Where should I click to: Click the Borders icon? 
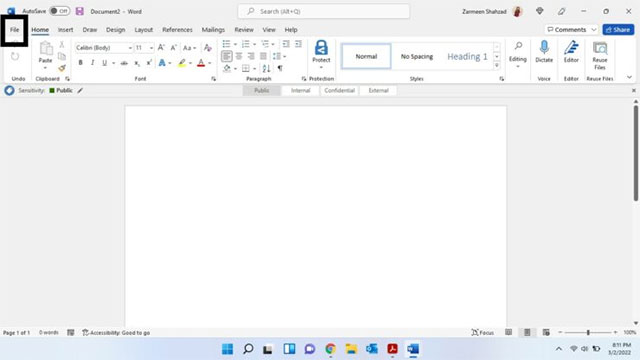pos(245,68)
